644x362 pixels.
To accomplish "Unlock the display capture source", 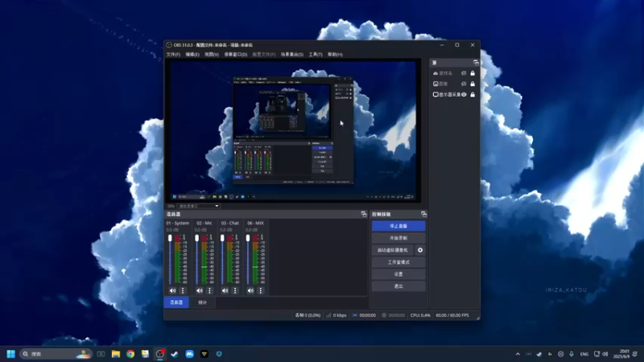I will pyautogui.click(x=473, y=94).
